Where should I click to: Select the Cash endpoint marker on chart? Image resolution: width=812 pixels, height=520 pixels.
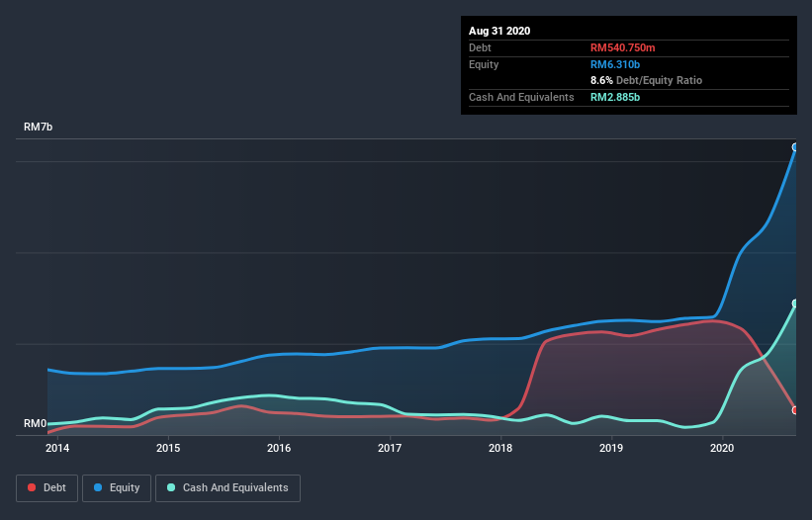pyautogui.click(x=795, y=303)
